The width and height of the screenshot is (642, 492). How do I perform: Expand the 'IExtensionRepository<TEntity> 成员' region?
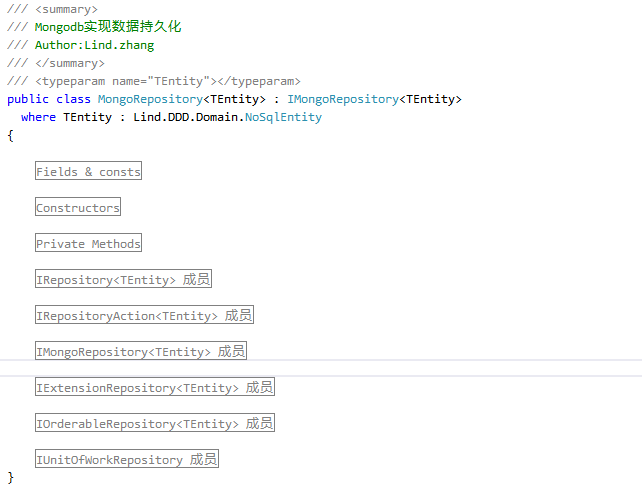[x=155, y=387]
